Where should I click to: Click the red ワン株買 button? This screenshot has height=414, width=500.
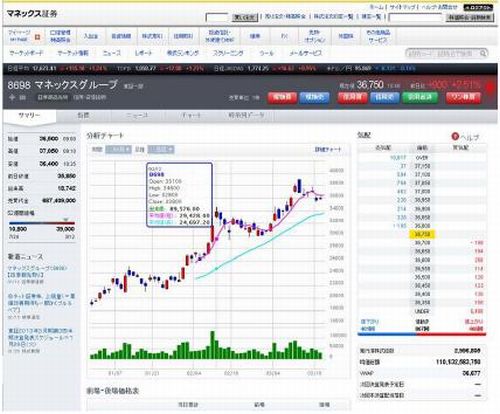[463, 97]
